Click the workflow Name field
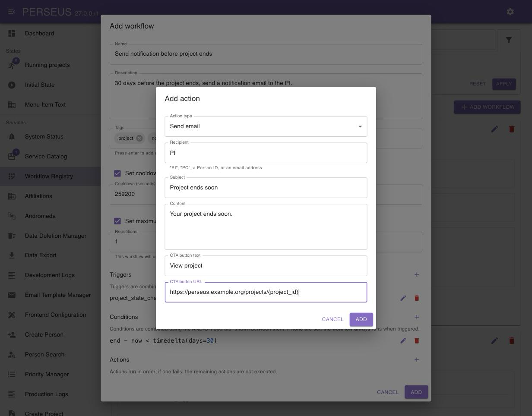The width and height of the screenshot is (532, 416). pos(266,54)
